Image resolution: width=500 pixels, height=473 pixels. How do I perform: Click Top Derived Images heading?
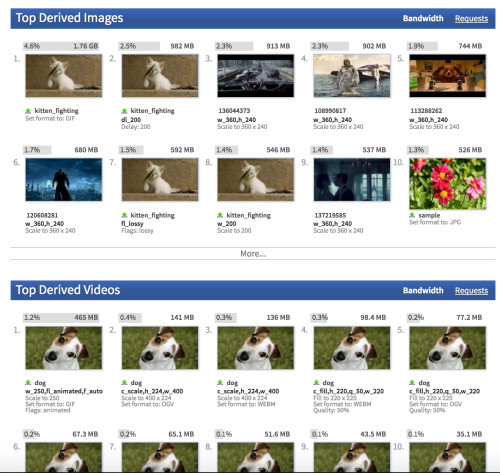pos(69,18)
